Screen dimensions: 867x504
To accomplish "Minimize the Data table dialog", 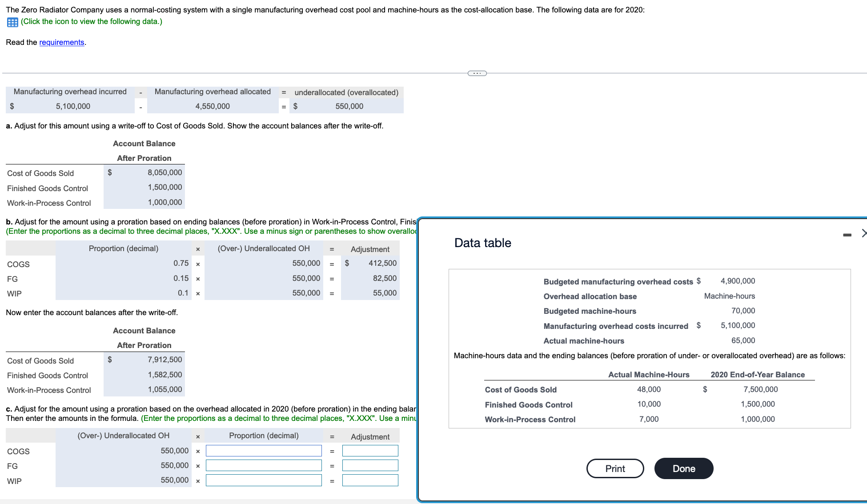I will [847, 235].
